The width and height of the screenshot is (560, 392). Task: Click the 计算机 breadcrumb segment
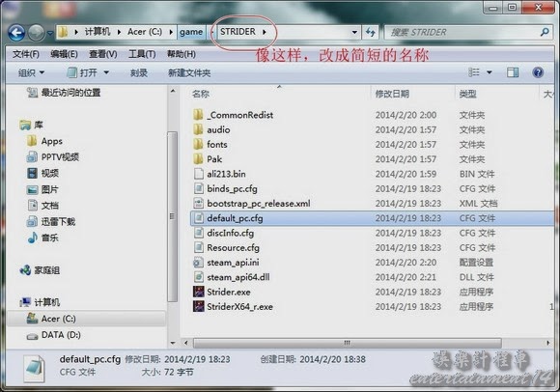(98, 32)
